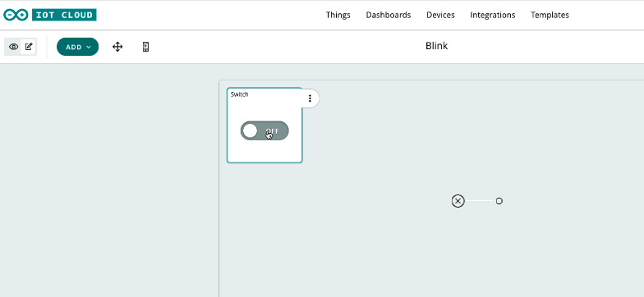Activate the arrange widgets move icon

117,47
